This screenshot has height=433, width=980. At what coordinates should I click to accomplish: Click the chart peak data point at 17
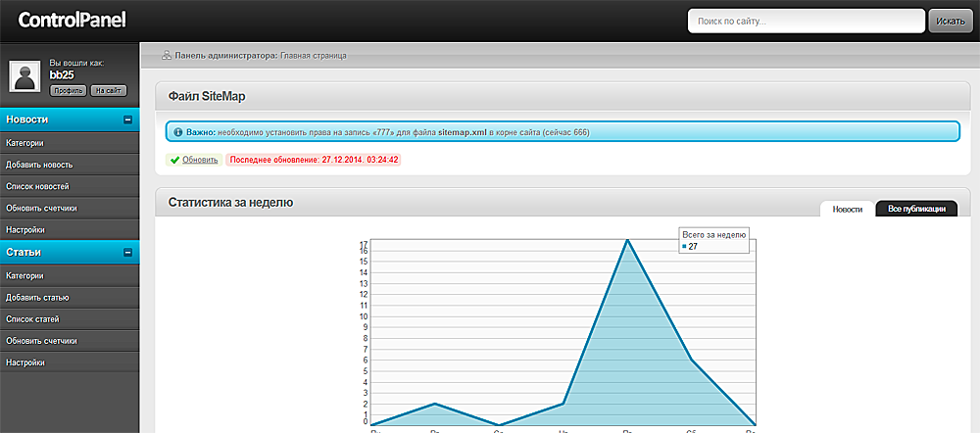pos(627,240)
